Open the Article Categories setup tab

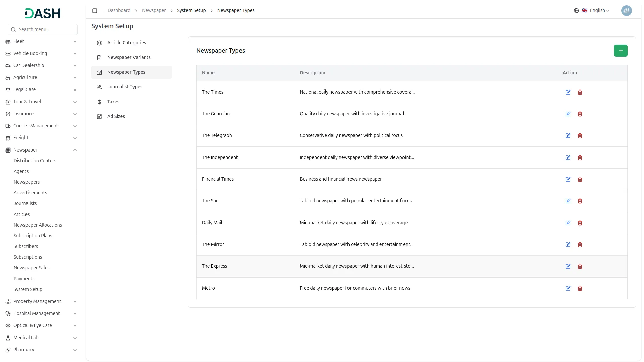(126, 43)
